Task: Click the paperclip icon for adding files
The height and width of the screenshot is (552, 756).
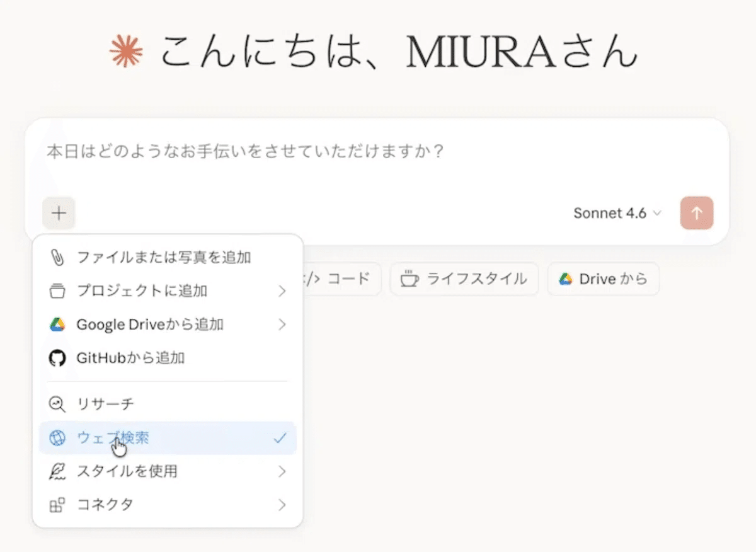Action: [57, 257]
